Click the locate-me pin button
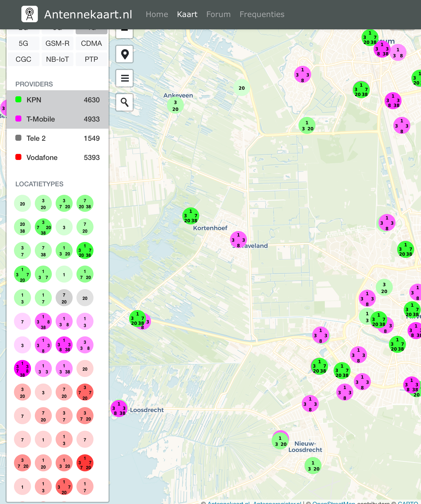Screen dimensions: 421x504 125,54
